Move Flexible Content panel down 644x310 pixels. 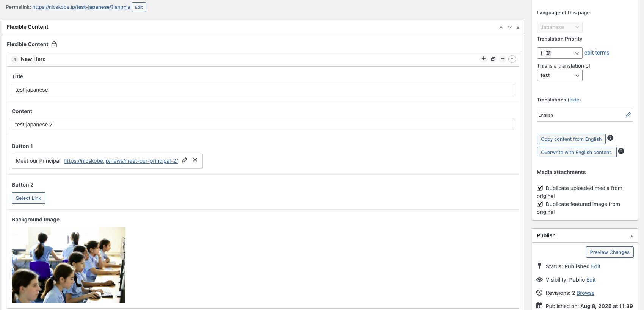coord(510,27)
